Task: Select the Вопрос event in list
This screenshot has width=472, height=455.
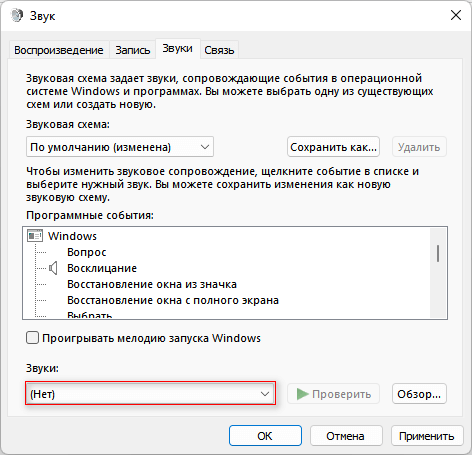Action: (87, 252)
